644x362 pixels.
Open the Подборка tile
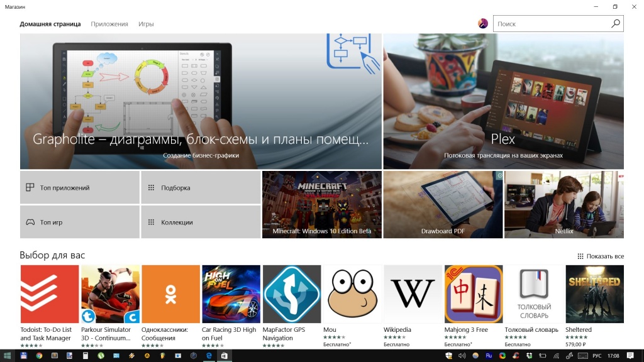pos(201,187)
